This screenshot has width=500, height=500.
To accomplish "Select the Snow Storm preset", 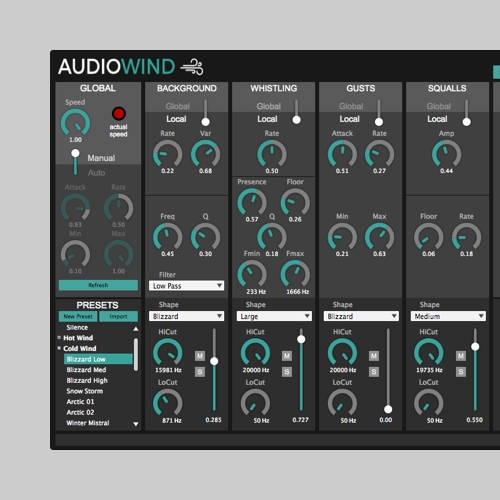I will tap(85, 391).
